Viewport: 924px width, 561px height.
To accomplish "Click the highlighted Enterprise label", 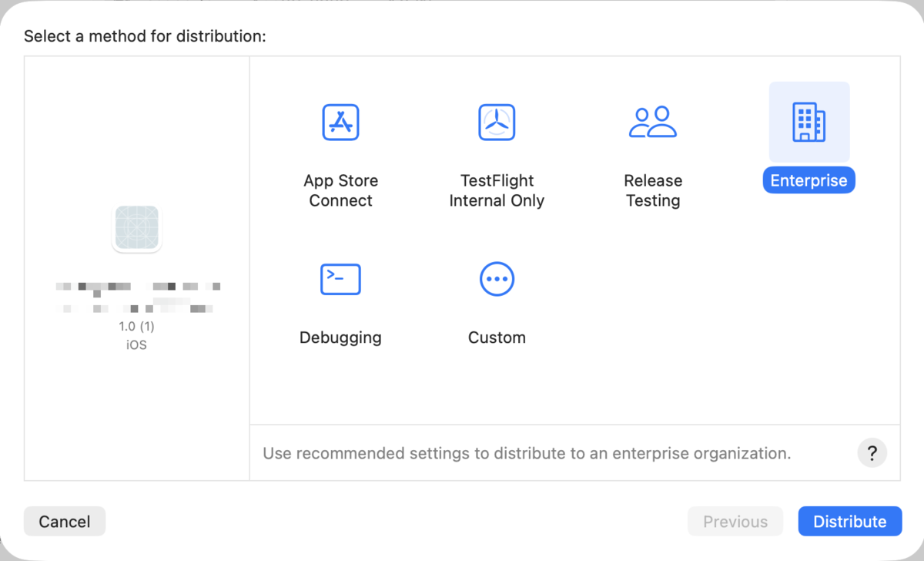I will 808,181.
